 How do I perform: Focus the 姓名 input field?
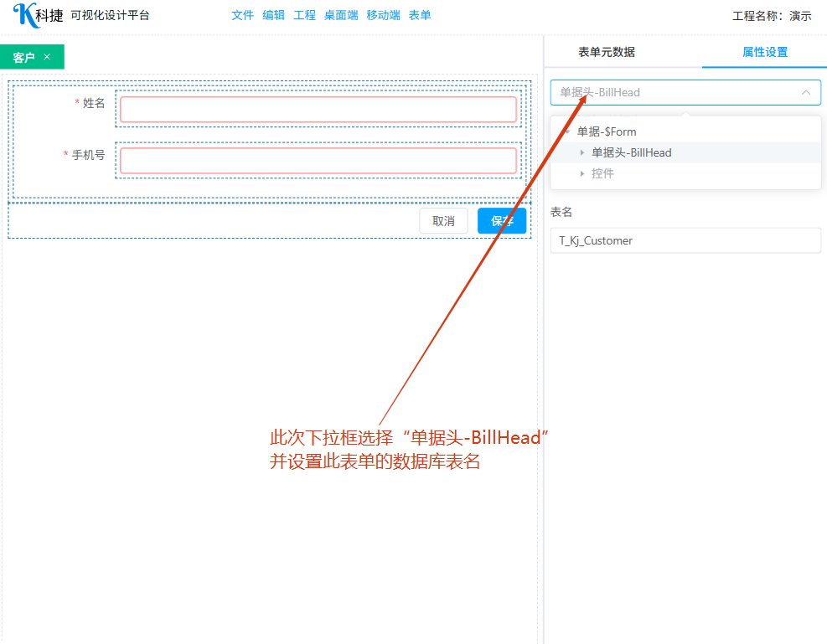coord(318,110)
